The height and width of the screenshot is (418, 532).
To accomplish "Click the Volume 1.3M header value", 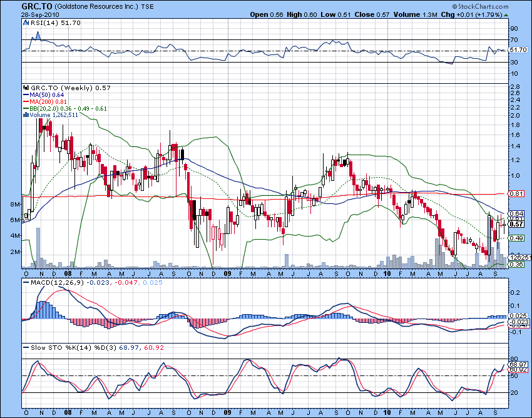I will [416, 14].
